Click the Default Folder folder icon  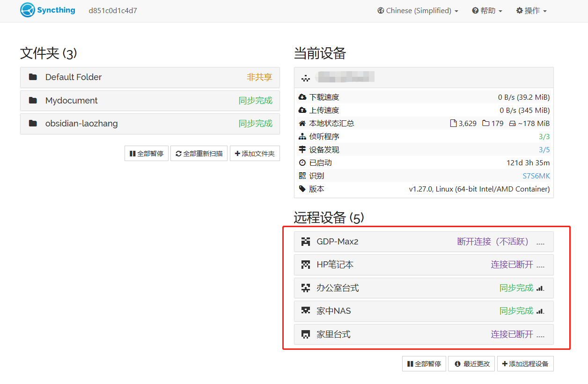33,77
